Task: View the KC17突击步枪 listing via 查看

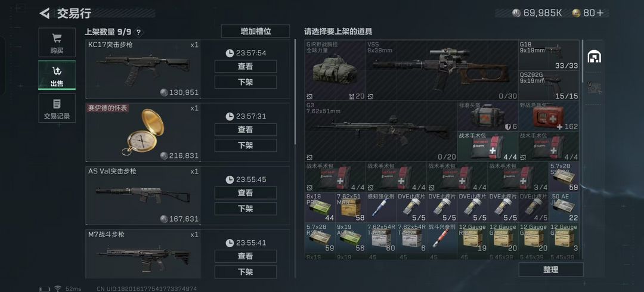Action: 245,67
